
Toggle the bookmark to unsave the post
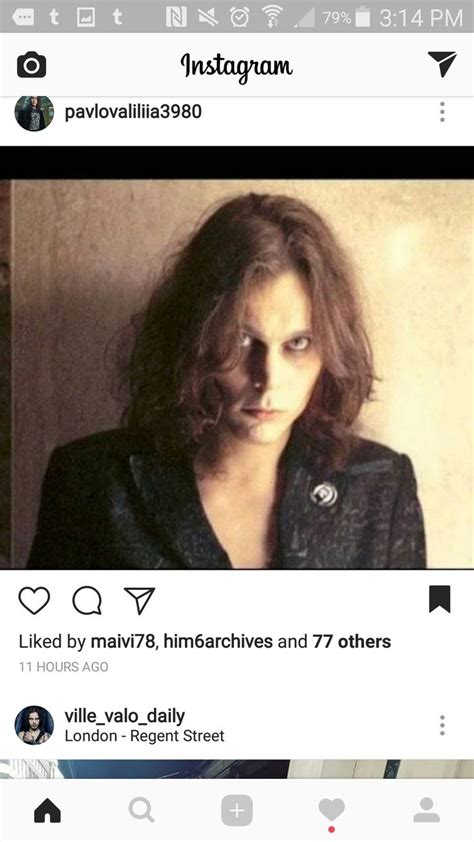point(440,599)
